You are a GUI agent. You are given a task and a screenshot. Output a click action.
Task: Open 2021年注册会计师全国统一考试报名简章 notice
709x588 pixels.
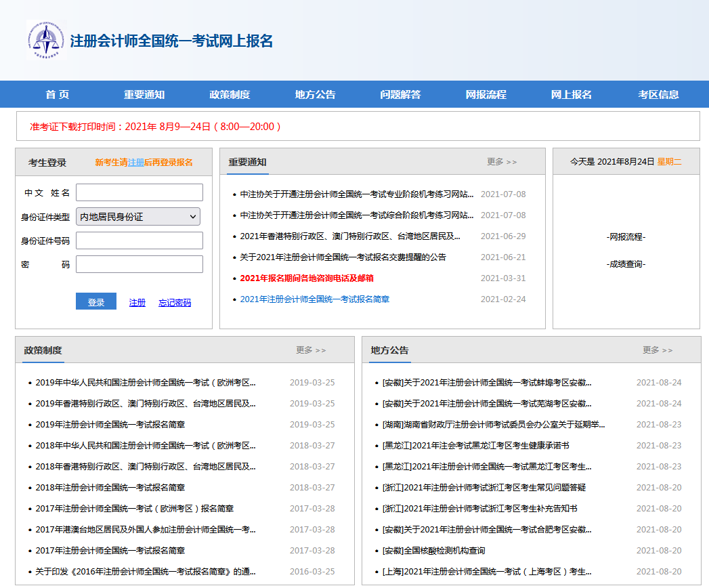point(315,299)
